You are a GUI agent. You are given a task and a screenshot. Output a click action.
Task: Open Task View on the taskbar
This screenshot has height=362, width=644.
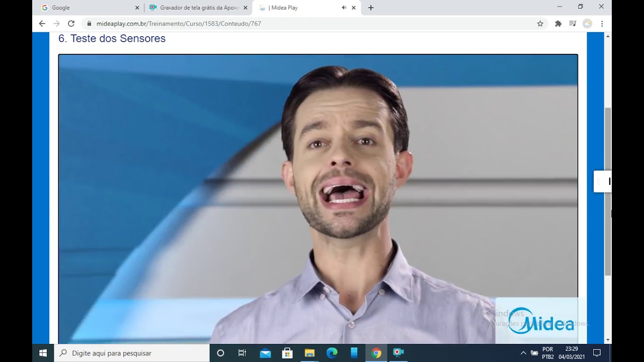[x=242, y=353]
